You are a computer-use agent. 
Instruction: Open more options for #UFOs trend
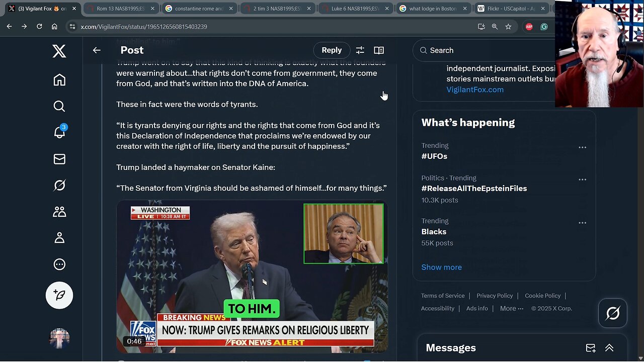(582, 147)
